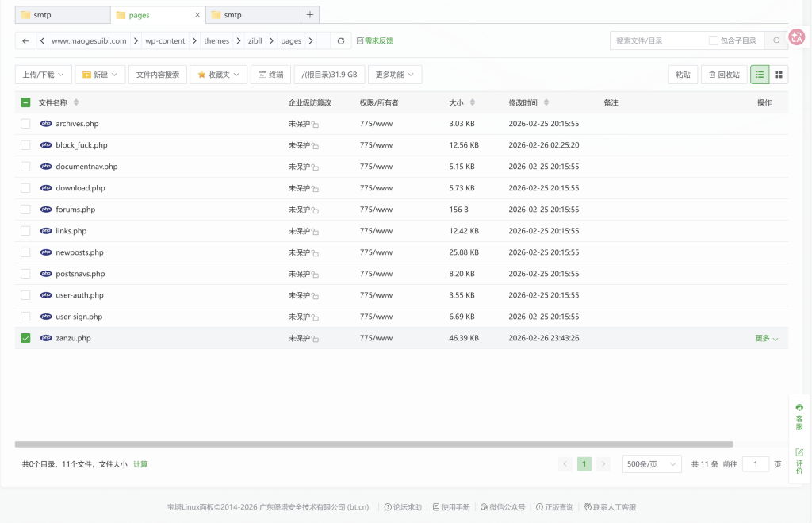Click the back arrow navigation button
The width and height of the screenshot is (812, 523).
pyautogui.click(x=25, y=41)
